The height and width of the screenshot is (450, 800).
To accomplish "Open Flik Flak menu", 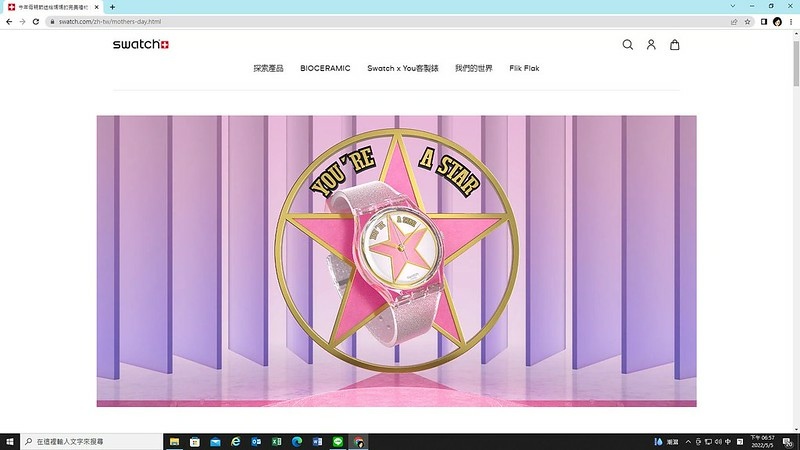I will (x=524, y=68).
